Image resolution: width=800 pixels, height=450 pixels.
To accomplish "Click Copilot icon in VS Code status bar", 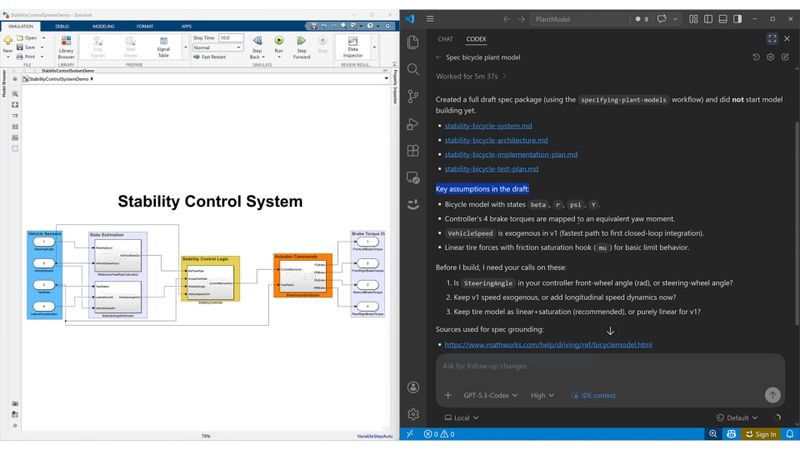I will pyautogui.click(x=731, y=434).
